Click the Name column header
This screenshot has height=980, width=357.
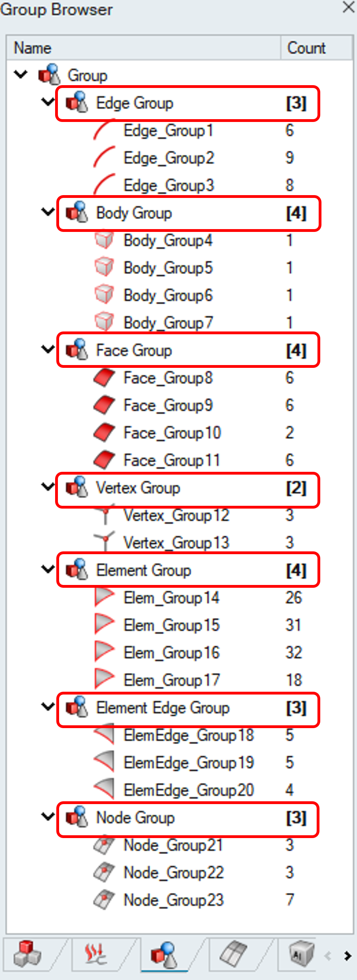[x=33, y=48]
